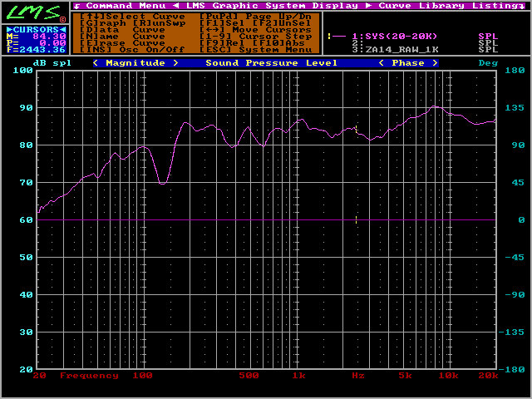
Task: Click the Deg phase axis label
Action: [488, 63]
